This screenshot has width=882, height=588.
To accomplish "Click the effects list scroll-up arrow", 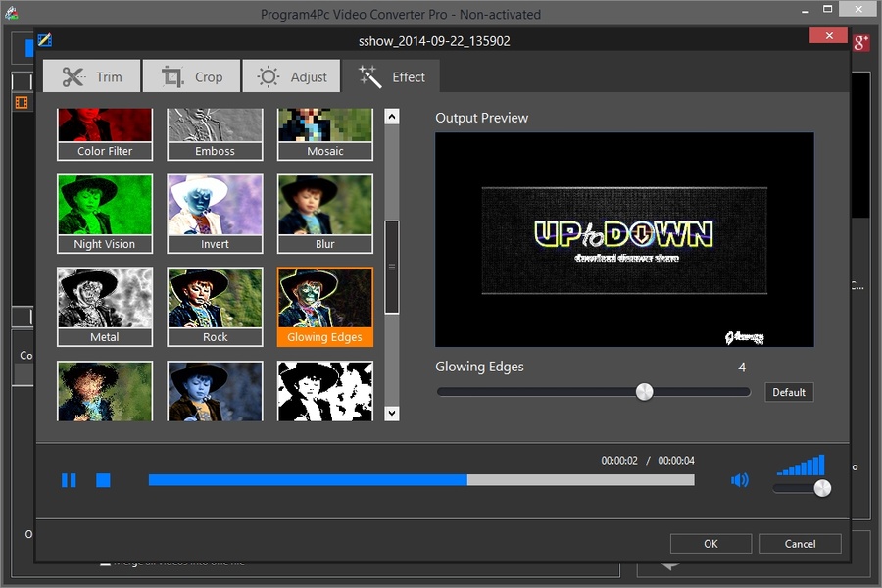I will [x=392, y=117].
